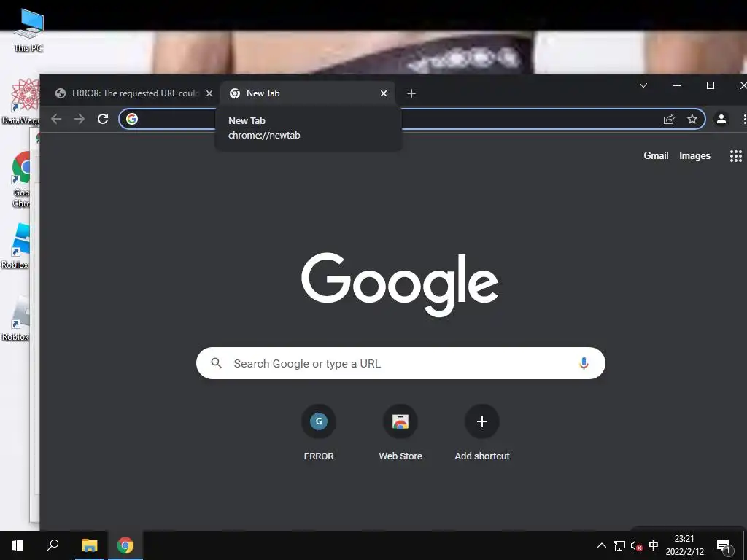The image size is (747, 560).
Task: Switch the Chinese input method indicator
Action: click(654, 545)
